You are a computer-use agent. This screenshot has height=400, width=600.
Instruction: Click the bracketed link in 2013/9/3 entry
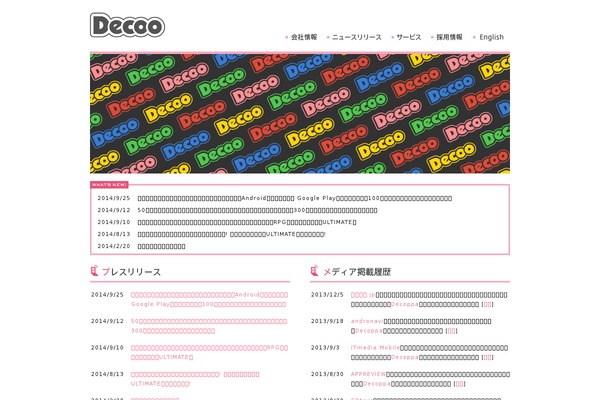pyautogui.click(x=488, y=357)
